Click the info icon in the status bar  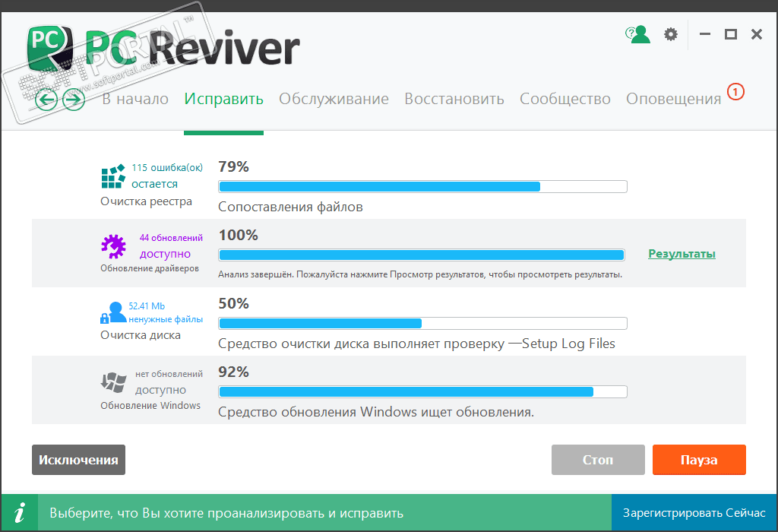(x=19, y=513)
